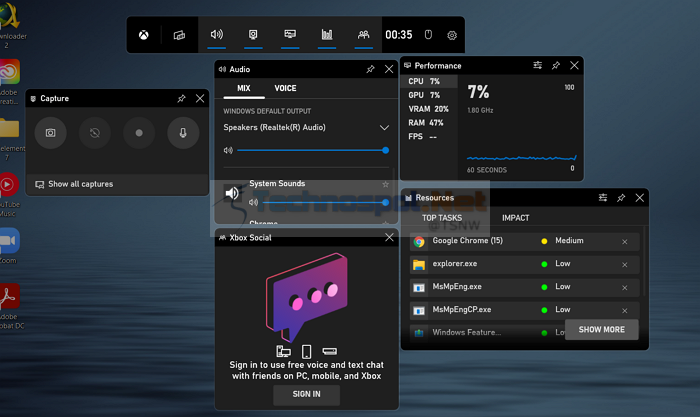
Task: Open the widget menu in Game Bar
Action: (179, 35)
